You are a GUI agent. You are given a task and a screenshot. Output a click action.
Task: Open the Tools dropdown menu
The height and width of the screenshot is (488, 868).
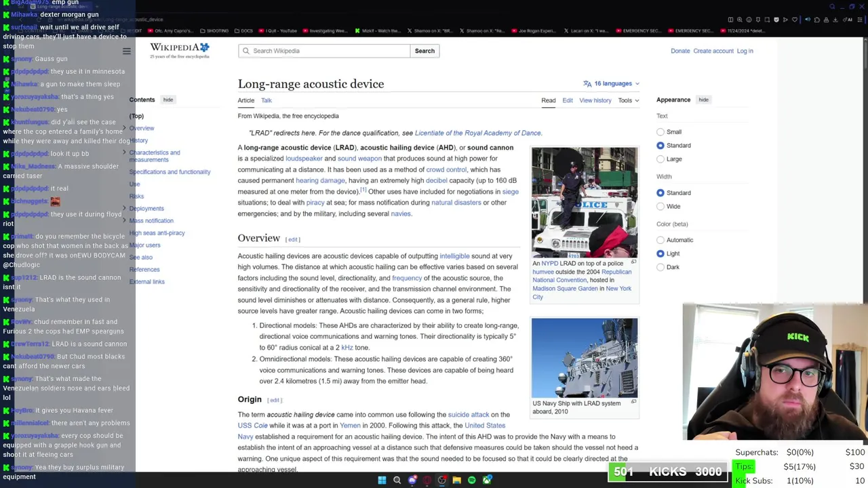click(x=628, y=100)
